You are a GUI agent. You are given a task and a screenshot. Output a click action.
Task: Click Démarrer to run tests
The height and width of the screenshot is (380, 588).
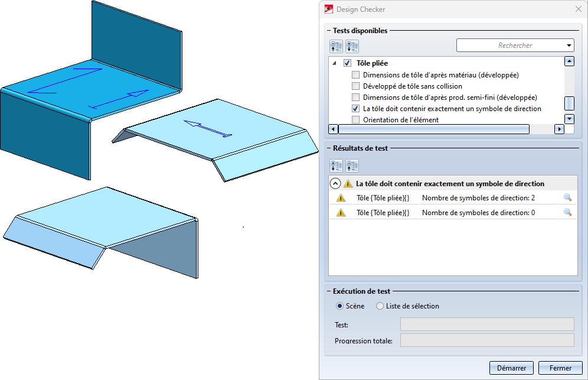point(511,368)
